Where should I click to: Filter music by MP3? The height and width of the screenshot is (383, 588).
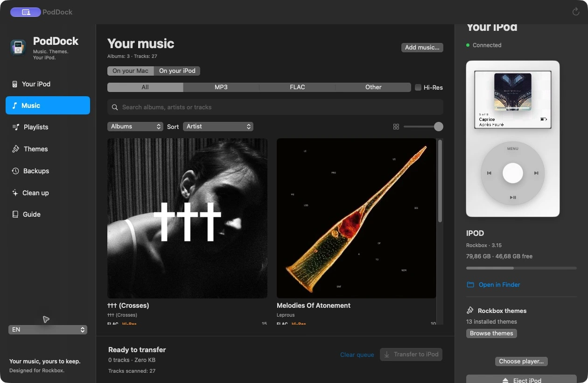221,87
